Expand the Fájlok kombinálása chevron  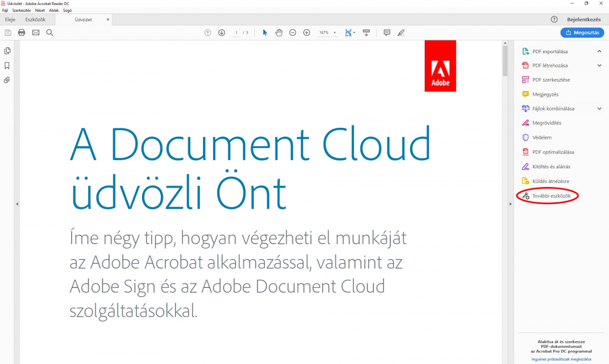pyautogui.click(x=599, y=108)
